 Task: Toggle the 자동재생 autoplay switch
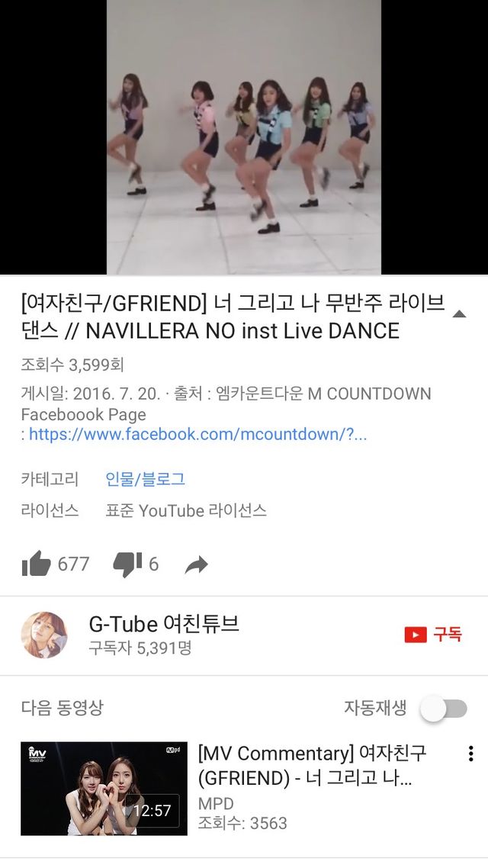point(444,708)
